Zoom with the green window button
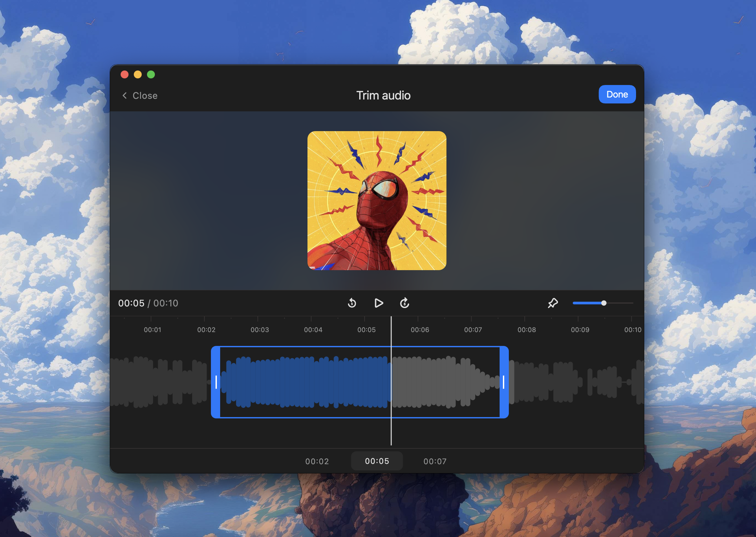756x537 pixels. [151, 74]
